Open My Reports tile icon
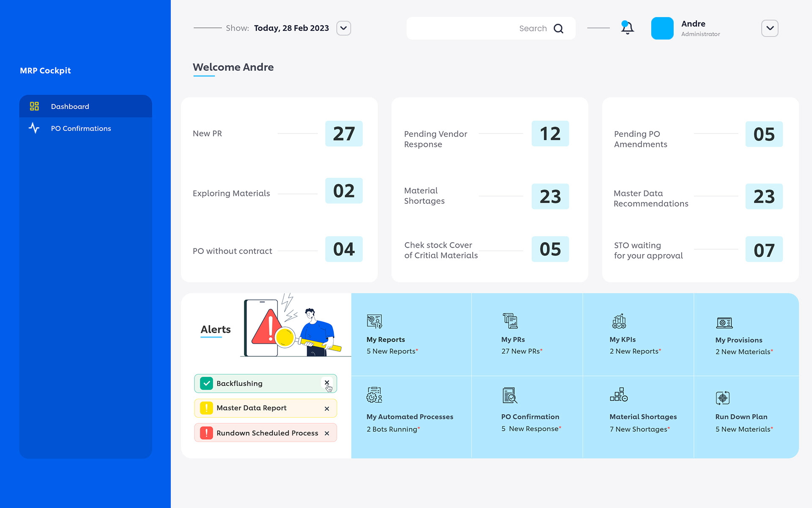812x508 pixels. (x=374, y=321)
